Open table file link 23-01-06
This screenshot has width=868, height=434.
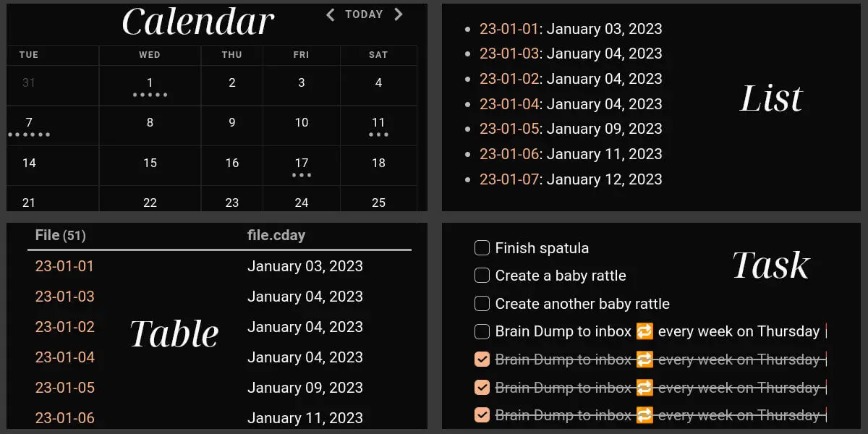[64, 418]
